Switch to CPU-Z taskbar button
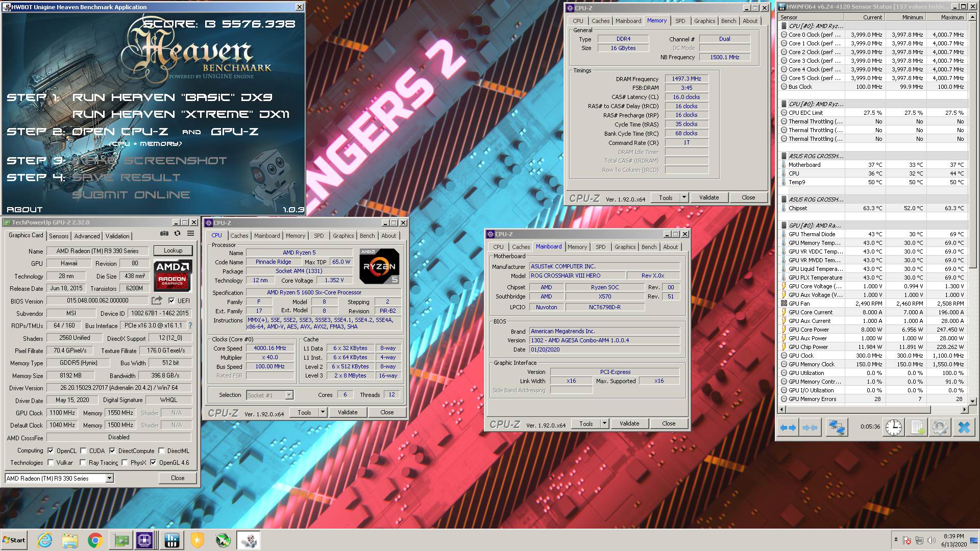 pyautogui.click(x=145, y=540)
